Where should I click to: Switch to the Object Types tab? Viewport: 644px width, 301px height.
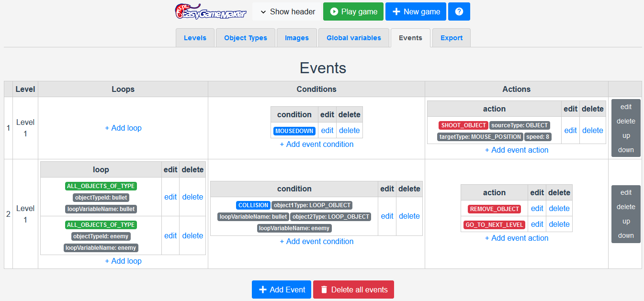click(x=245, y=38)
